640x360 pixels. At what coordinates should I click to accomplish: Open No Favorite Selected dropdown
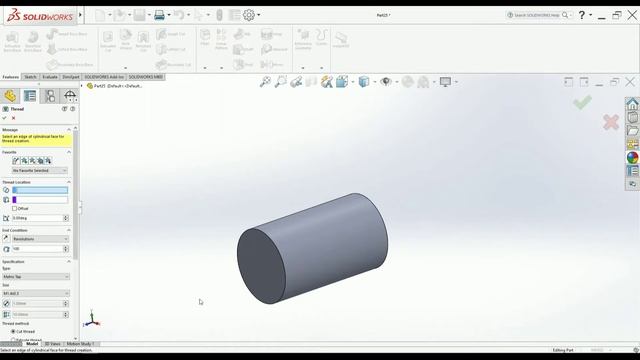(x=40, y=171)
